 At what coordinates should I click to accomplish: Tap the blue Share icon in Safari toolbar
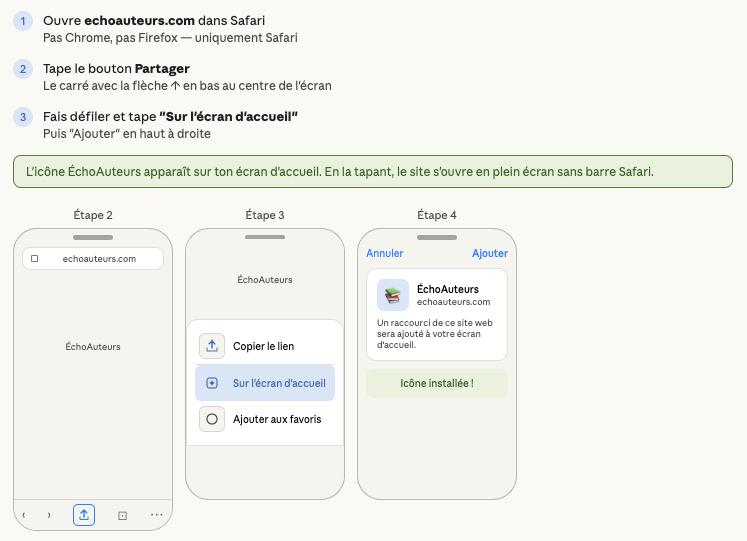pos(84,515)
